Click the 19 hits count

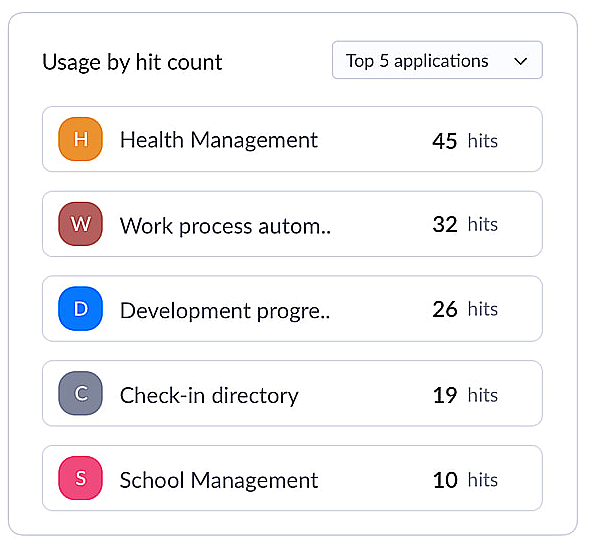tap(465, 395)
